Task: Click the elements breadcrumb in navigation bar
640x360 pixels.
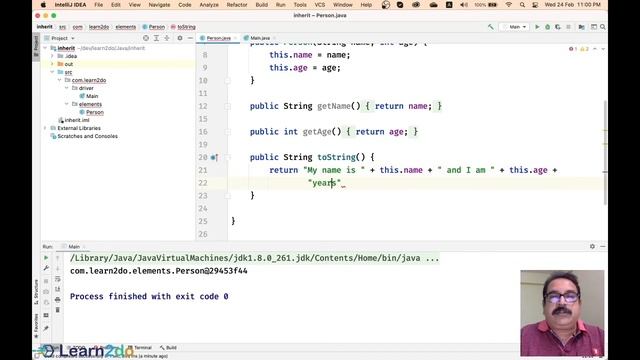Action: 125,27
